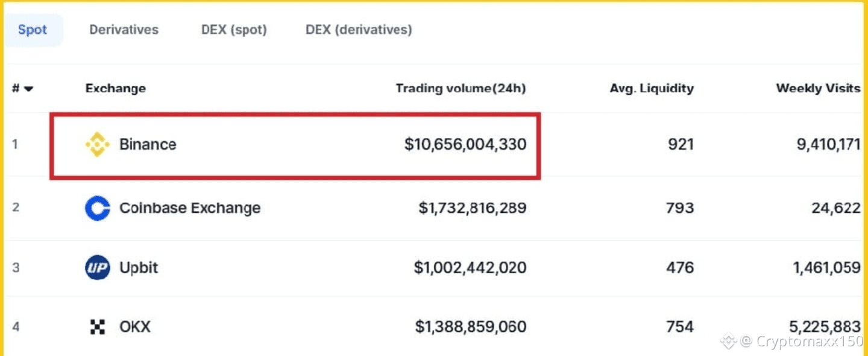Click Binance trading volume $10,656,004,330
This screenshot has height=356, width=868.
pyautogui.click(x=465, y=145)
